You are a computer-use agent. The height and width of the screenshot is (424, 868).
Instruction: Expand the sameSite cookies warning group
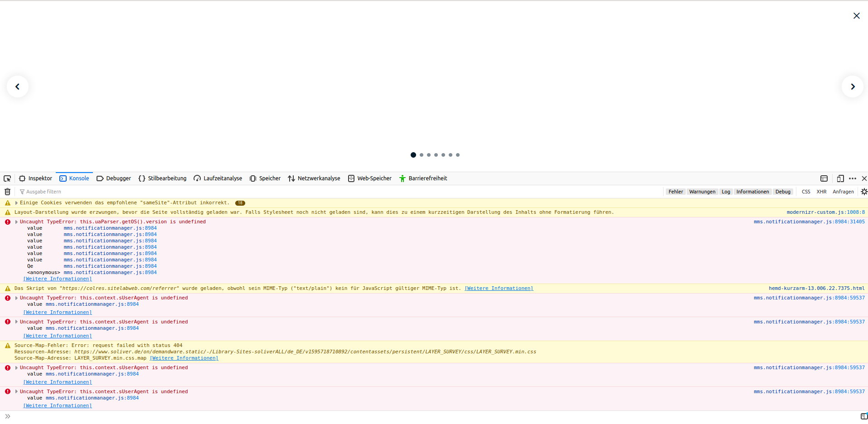pyautogui.click(x=16, y=203)
